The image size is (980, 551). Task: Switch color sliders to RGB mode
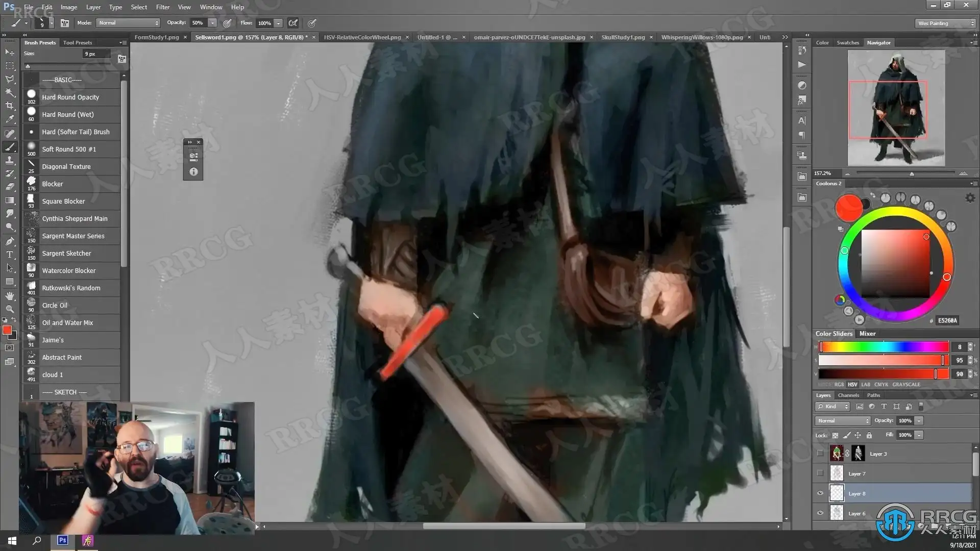[839, 385]
